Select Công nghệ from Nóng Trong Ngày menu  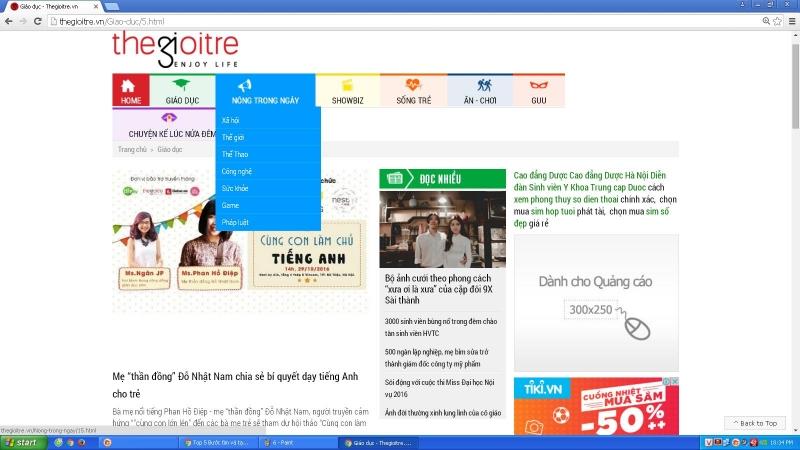click(237, 171)
